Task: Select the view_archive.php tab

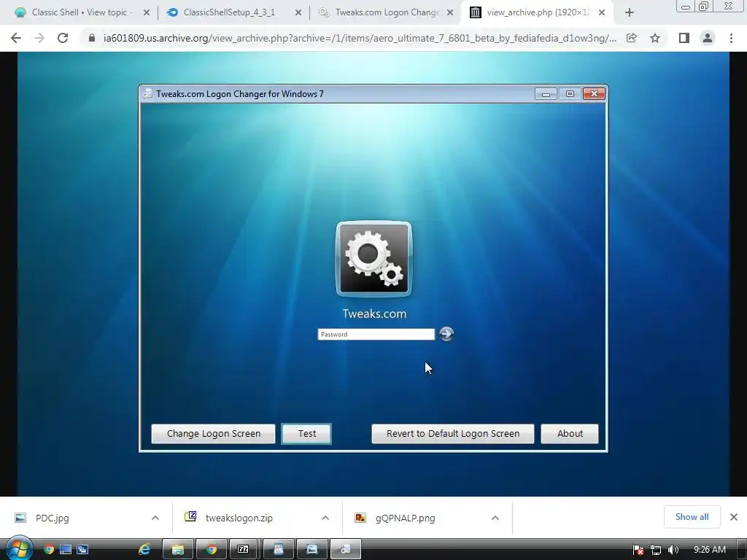Action: click(x=538, y=12)
